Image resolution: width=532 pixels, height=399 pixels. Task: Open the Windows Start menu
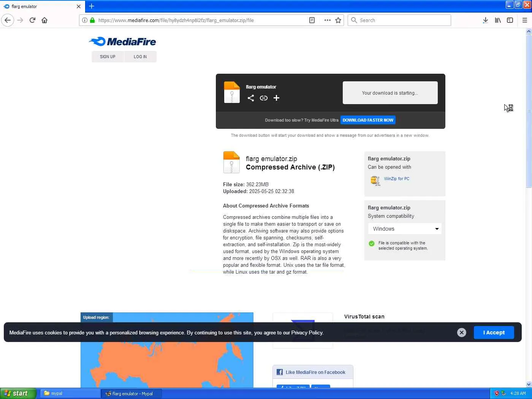click(x=18, y=393)
